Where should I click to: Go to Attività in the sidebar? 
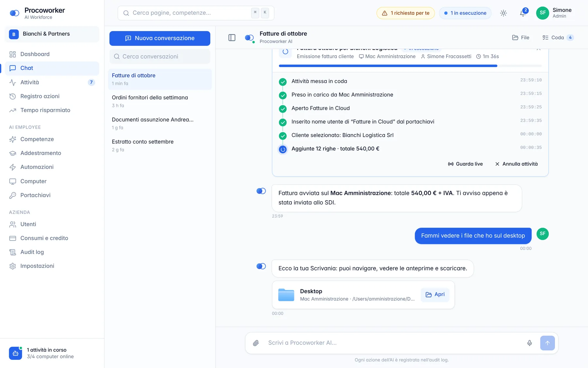(x=52, y=82)
